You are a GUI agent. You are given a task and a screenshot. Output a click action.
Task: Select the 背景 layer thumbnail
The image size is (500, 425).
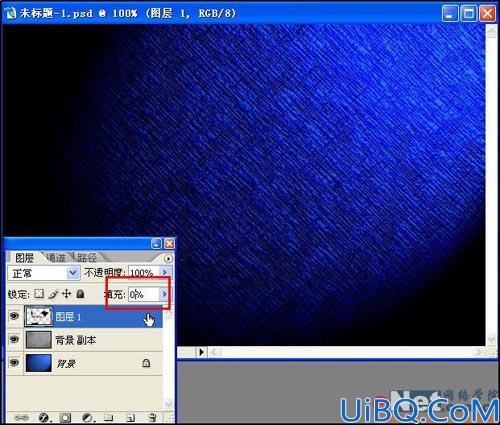(x=39, y=363)
